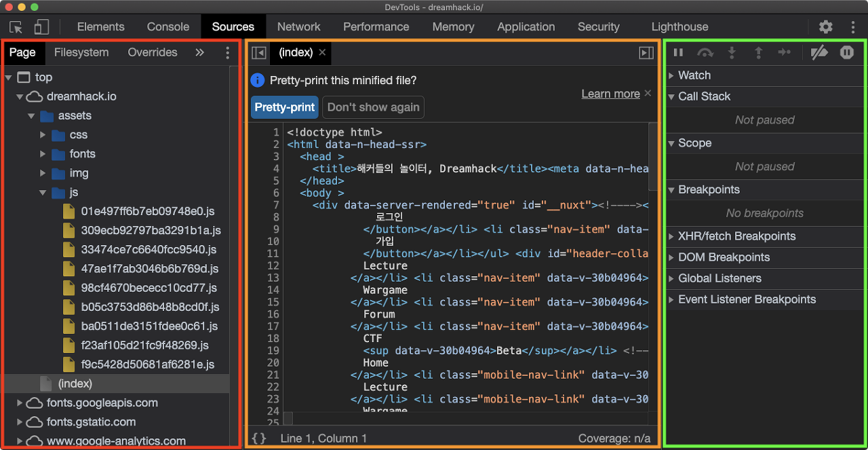Image resolution: width=868 pixels, height=450 pixels.
Task: Click the curly braces pretty-print icon
Action: tap(259, 438)
